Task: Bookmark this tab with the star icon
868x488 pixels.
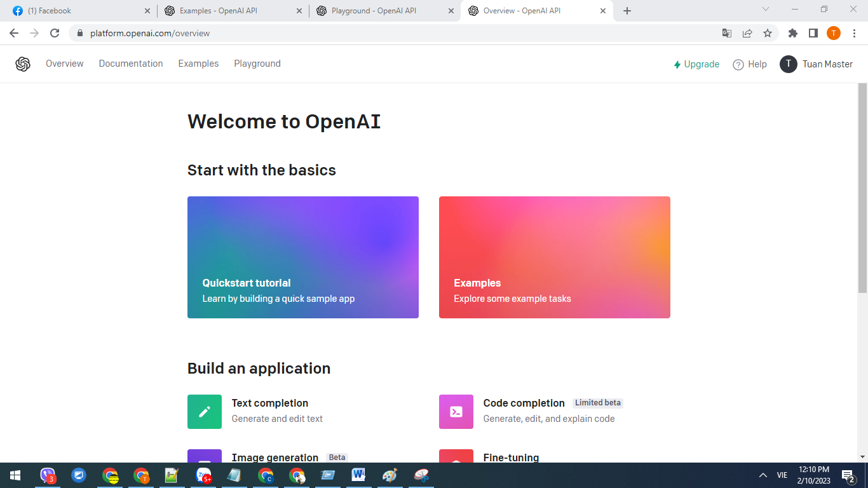Action: pyautogui.click(x=768, y=33)
